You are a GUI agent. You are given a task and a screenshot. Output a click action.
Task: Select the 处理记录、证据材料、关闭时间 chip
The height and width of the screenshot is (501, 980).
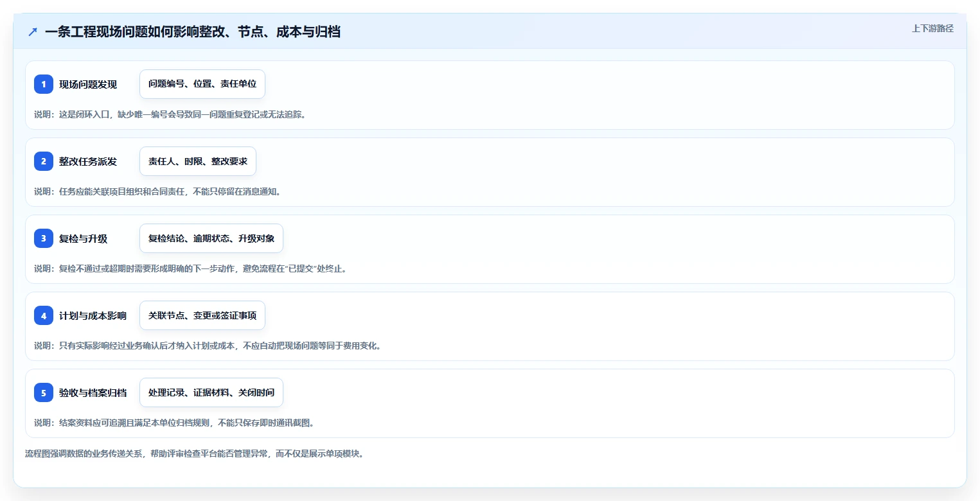pos(211,392)
